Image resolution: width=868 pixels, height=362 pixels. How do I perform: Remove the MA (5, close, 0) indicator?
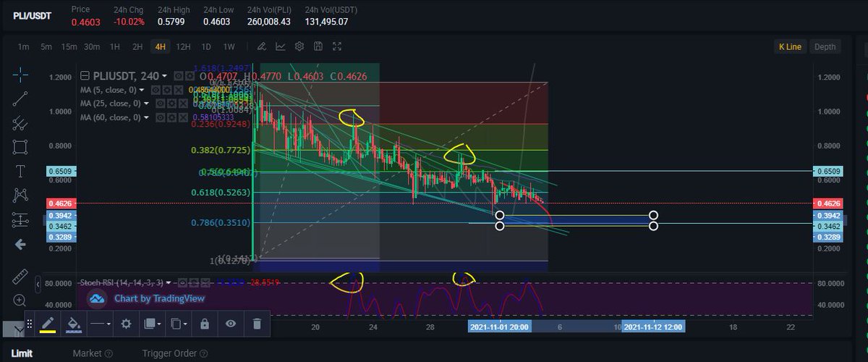point(178,90)
